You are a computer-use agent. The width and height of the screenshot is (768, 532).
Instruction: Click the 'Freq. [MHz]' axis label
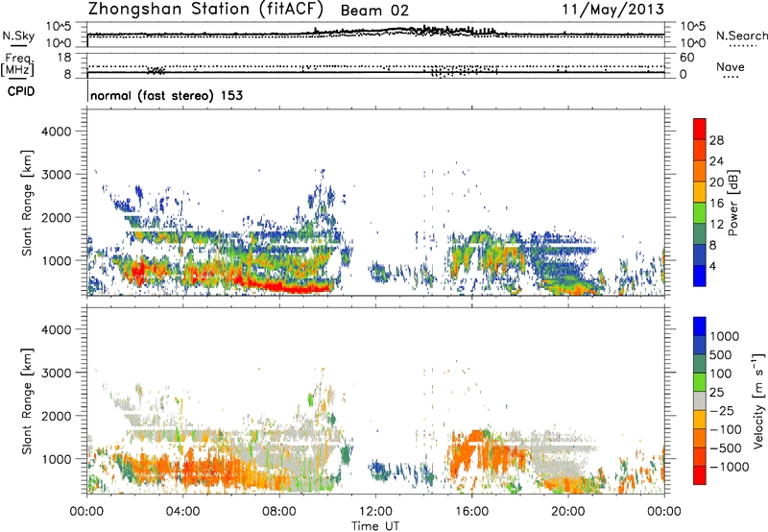pos(17,65)
